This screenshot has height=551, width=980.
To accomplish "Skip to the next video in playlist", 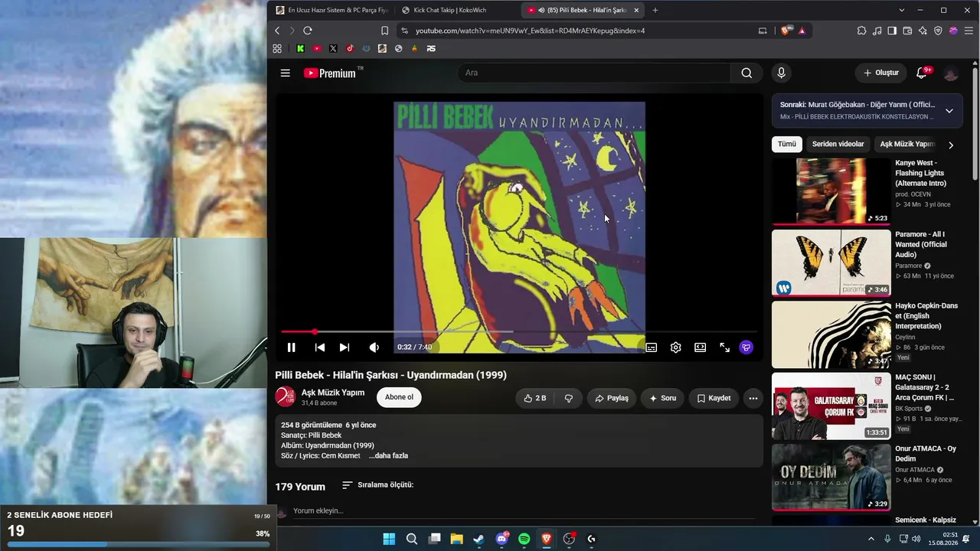I will tap(345, 347).
